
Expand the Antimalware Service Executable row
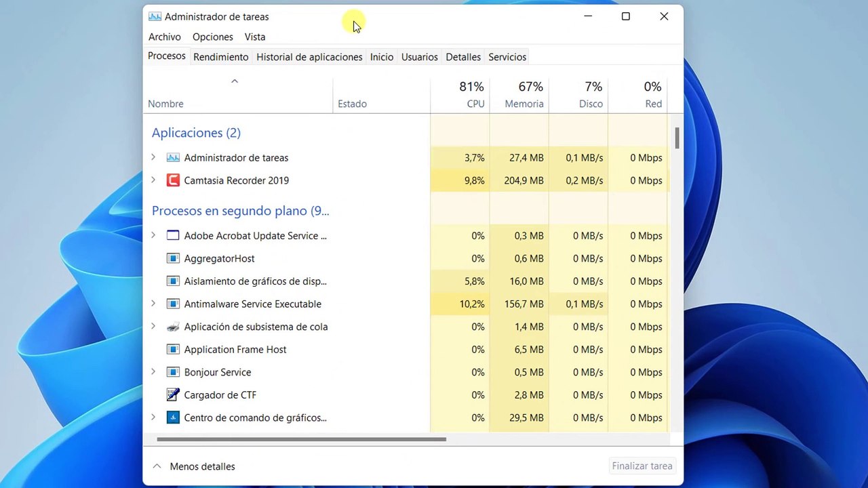click(153, 304)
